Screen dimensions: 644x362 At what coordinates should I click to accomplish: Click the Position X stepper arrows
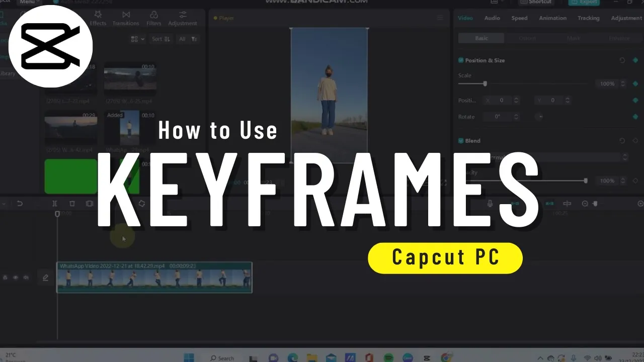516,101
